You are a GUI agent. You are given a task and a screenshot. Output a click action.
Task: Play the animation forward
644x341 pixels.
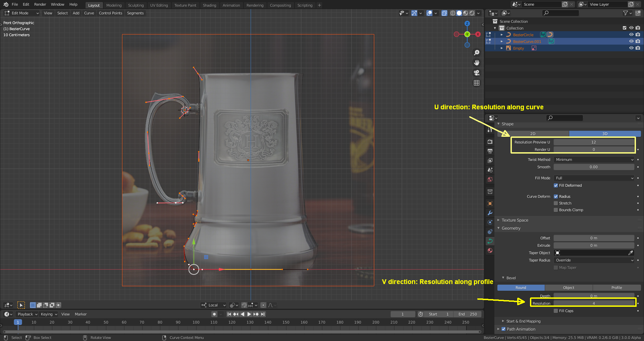tap(249, 314)
